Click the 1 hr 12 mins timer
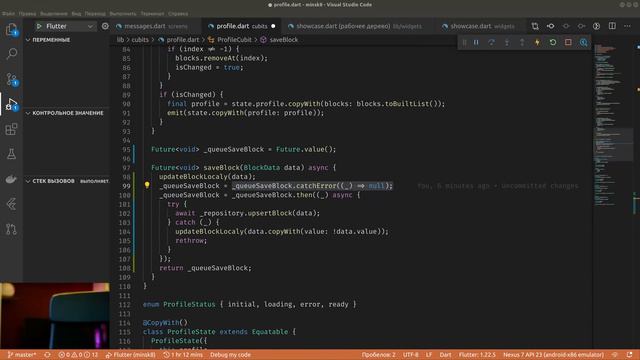The image size is (640, 360). (182, 355)
